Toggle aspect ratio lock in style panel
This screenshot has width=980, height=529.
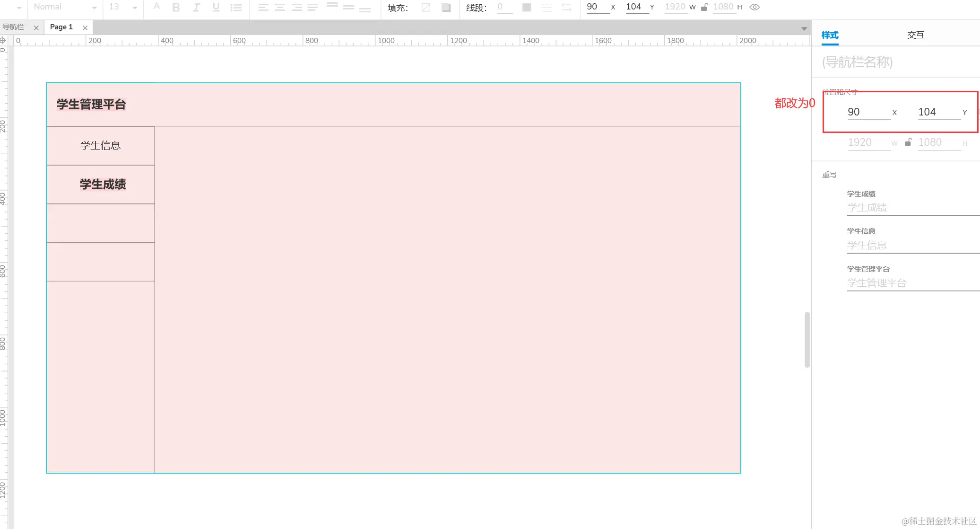[x=908, y=142]
